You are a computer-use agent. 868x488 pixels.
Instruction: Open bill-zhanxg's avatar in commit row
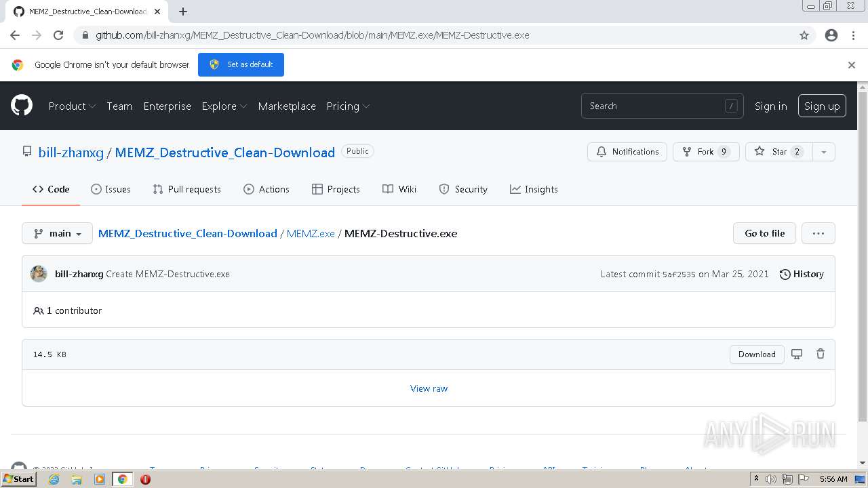tap(39, 274)
